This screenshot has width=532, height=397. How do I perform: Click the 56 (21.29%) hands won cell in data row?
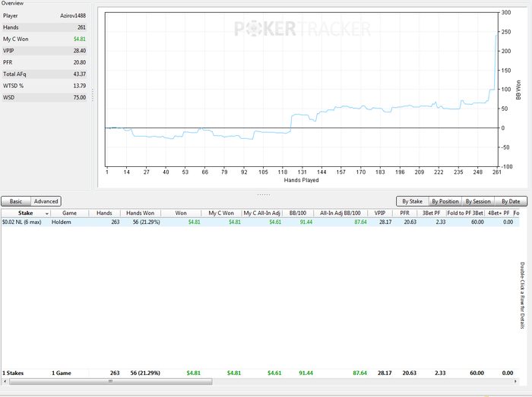coord(146,222)
